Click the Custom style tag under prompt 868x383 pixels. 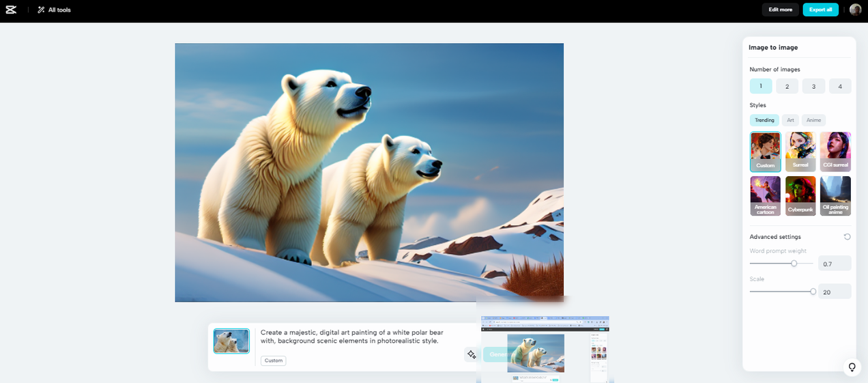point(274,360)
